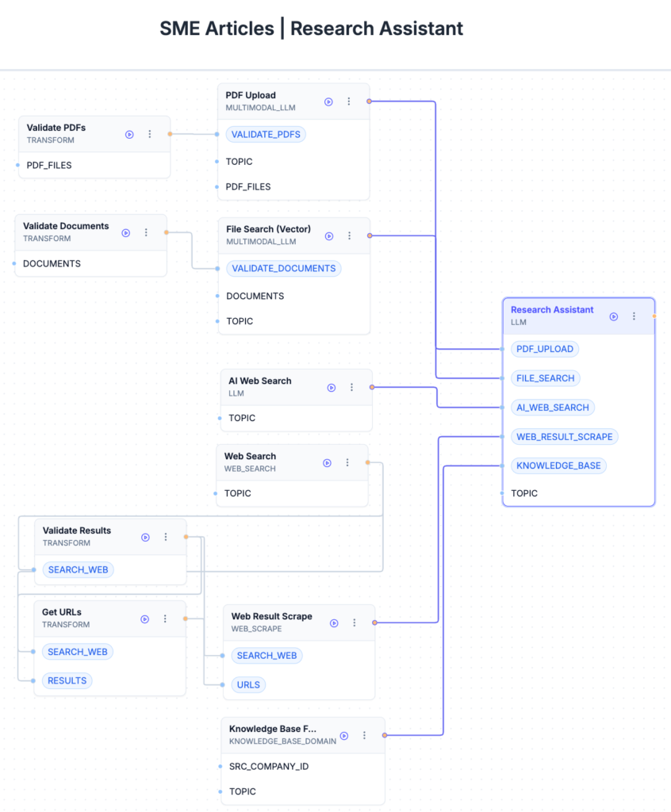Click the play icon on the Get URLs node

[x=145, y=619]
